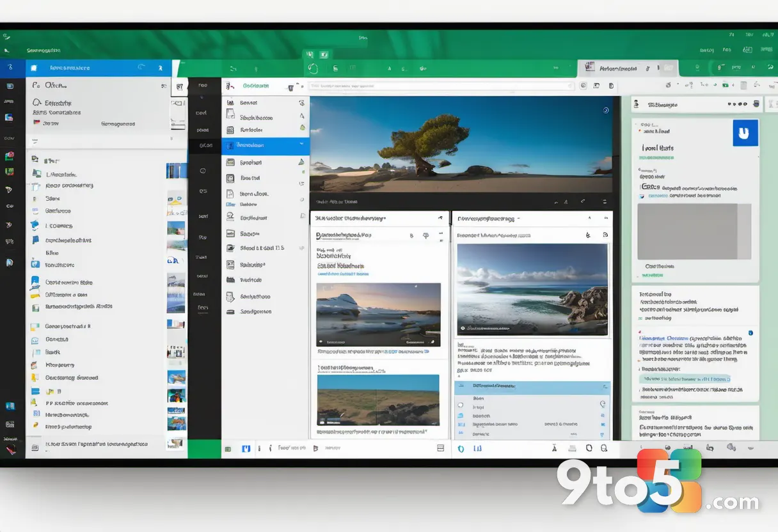
Task: Select the blue highlighted row in middle list
Action: pos(266,145)
